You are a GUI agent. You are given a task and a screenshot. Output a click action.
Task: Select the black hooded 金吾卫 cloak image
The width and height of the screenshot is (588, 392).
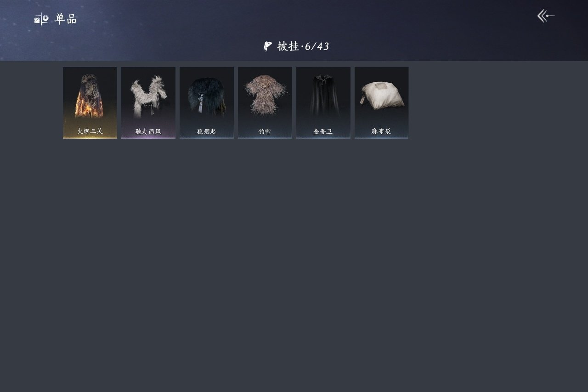[323, 95]
